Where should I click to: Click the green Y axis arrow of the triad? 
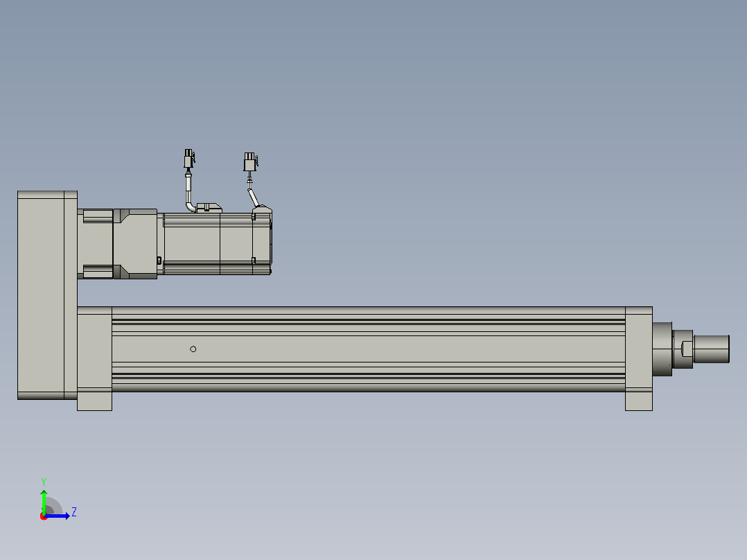tap(44, 501)
